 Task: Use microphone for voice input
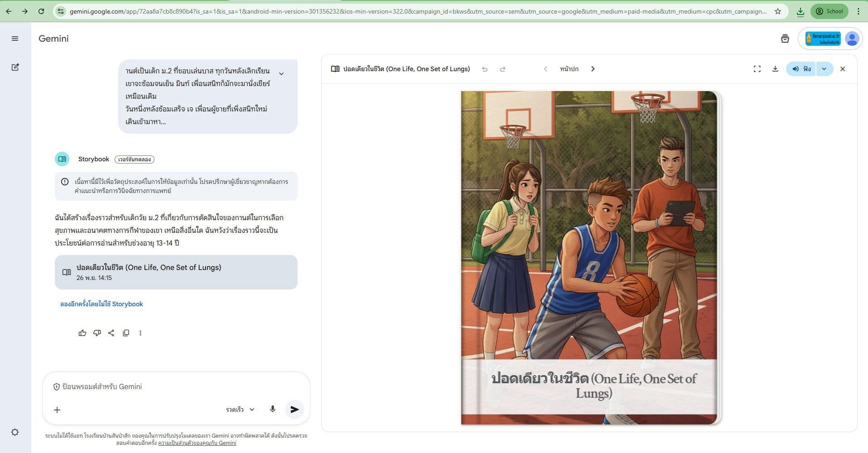pyautogui.click(x=272, y=409)
